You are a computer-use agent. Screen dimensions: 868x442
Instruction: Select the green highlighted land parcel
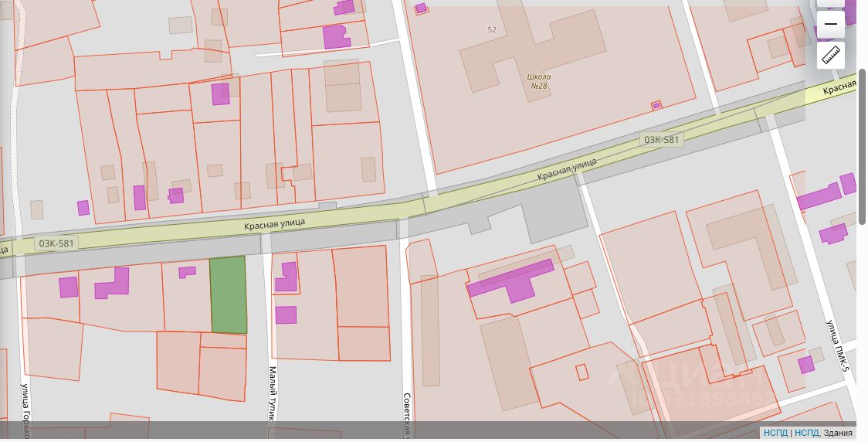pos(228,294)
